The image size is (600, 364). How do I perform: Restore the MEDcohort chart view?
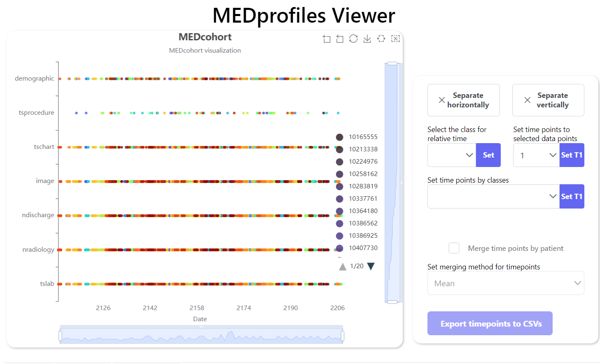click(353, 39)
